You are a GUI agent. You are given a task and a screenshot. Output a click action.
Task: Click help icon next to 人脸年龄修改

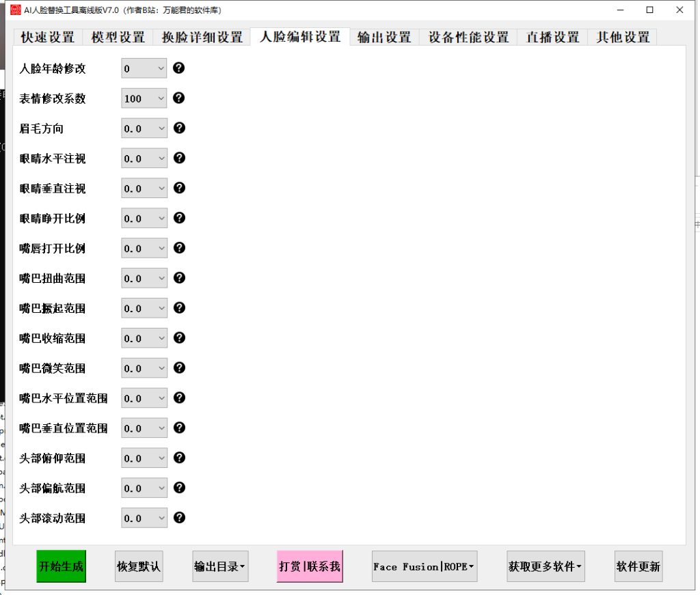click(x=179, y=68)
